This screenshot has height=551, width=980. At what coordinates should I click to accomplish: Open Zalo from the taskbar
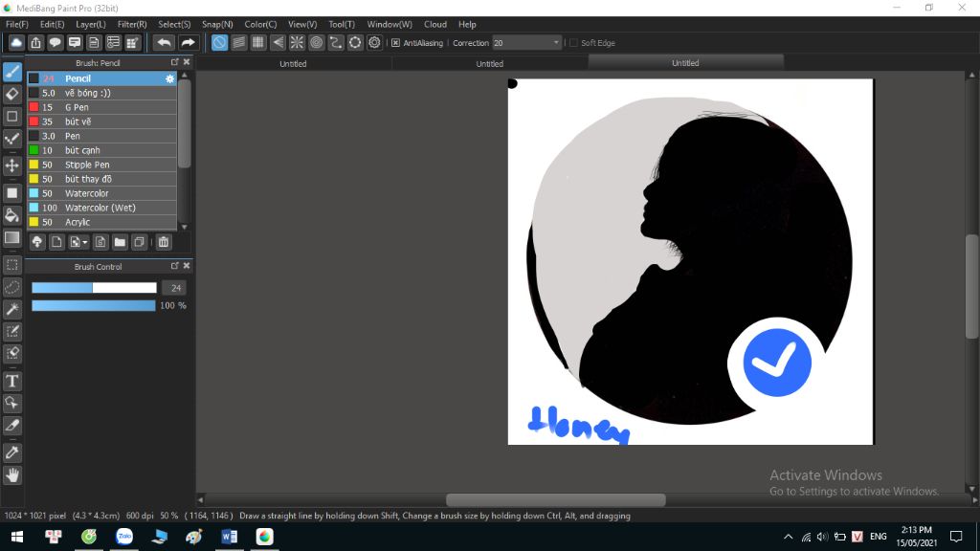(124, 537)
